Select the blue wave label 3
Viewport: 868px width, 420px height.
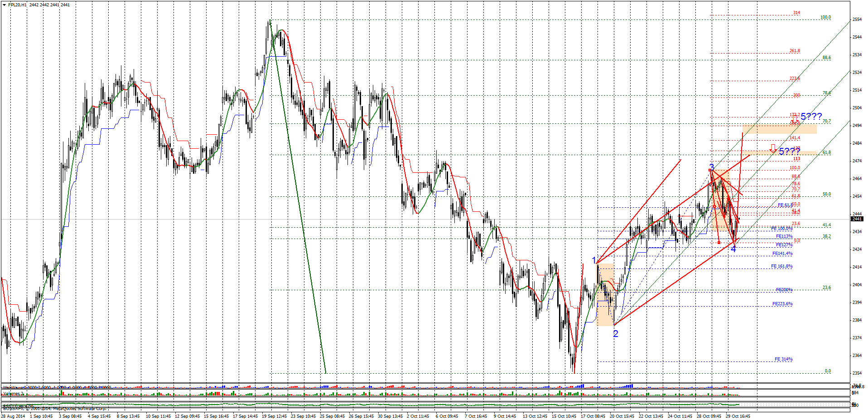pos(712,167)
